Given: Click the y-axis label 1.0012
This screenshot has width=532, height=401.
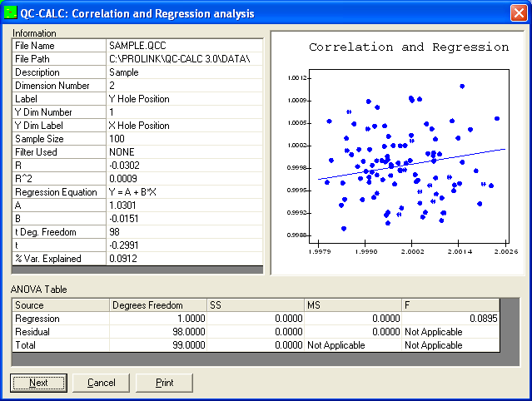Looking at the screenshot, I should [x=297, y=78].
